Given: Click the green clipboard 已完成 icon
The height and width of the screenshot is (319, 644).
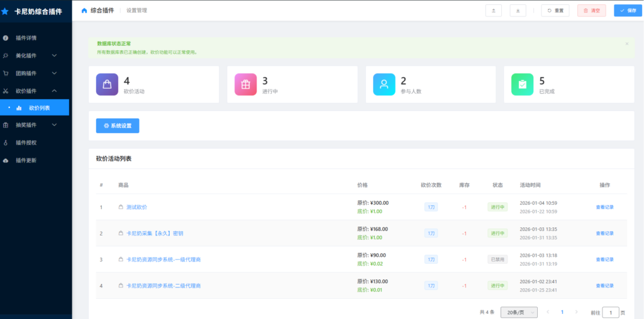Looking at the screenshot, I should tap(522, 84).
